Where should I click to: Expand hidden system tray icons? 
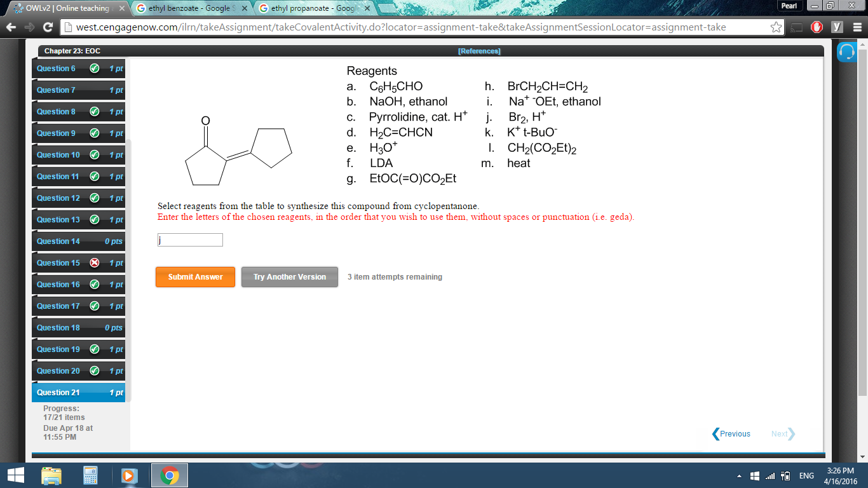[x=740, y=475]
